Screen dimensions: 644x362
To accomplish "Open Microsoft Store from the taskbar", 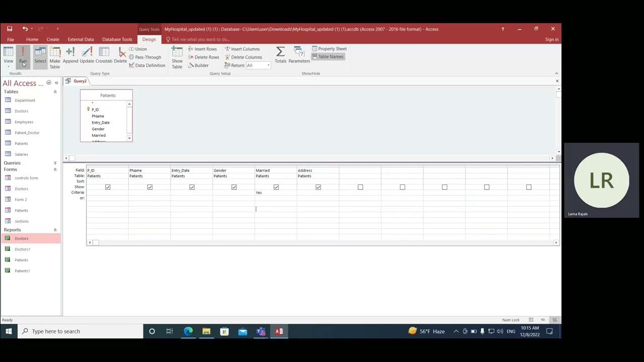I will click(x=224, y=331).
